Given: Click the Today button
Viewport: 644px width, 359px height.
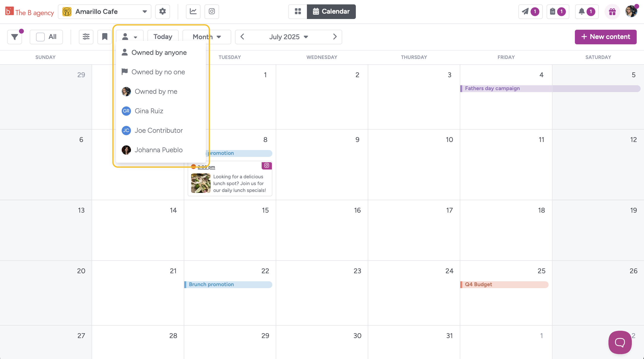Looking at the screenshot, I should click(163, 37).
